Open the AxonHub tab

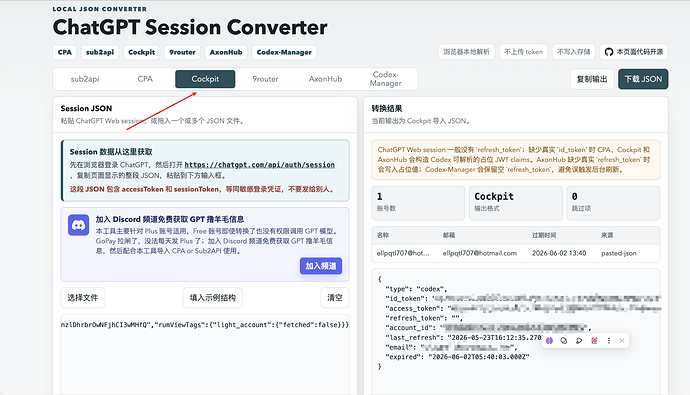coord(325,79)
